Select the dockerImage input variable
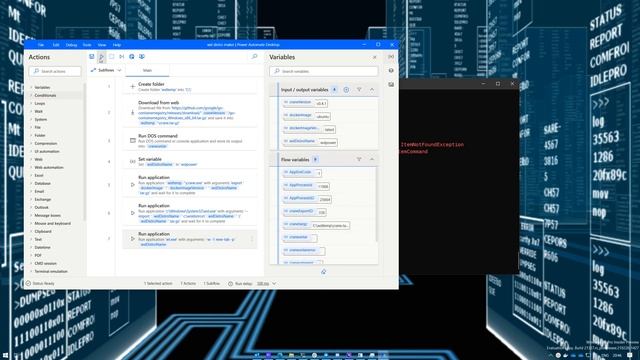Image resolution: width=640 pixels, height=360 pixels. tap(307, 116)
